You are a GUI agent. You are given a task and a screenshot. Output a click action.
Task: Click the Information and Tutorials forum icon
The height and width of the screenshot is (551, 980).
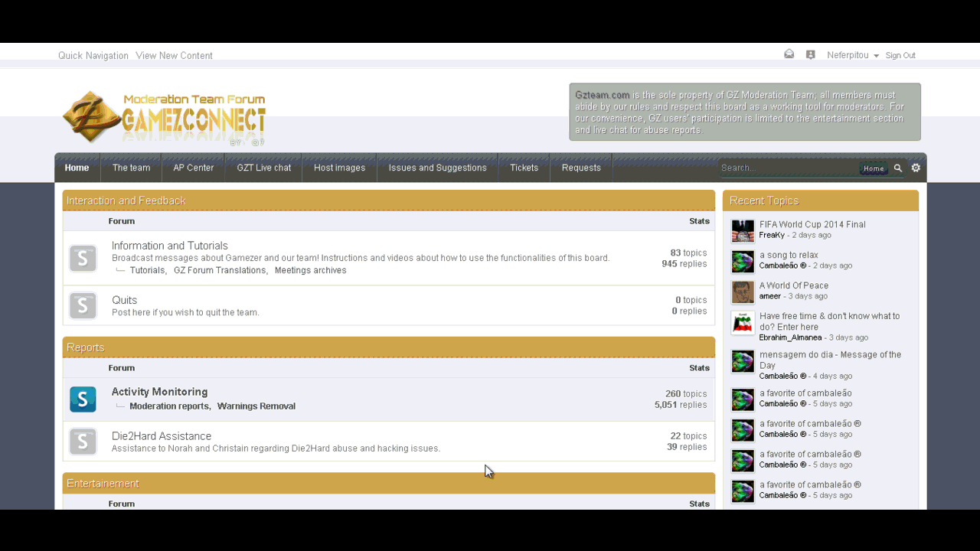[83, 258]
